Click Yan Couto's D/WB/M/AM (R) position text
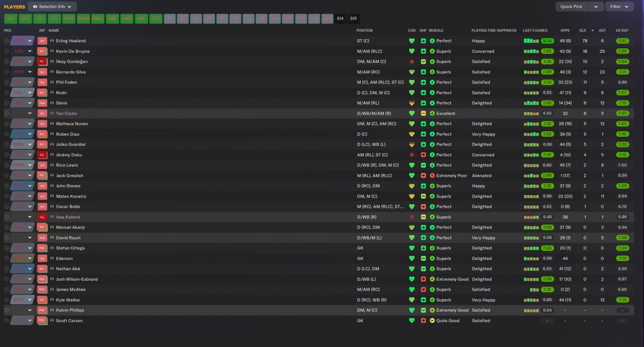Screen dimensions: 644x347 (374, 113)
